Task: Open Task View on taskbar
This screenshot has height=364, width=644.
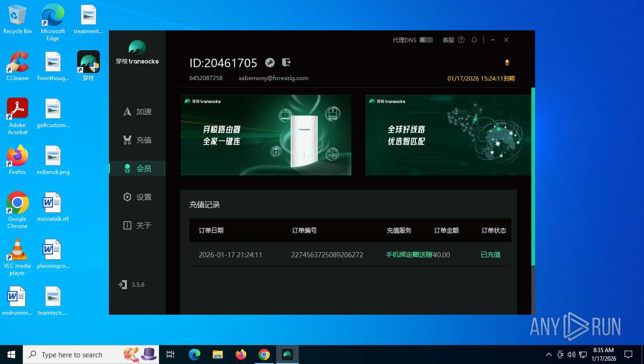Action: click(x=170, y=355)
